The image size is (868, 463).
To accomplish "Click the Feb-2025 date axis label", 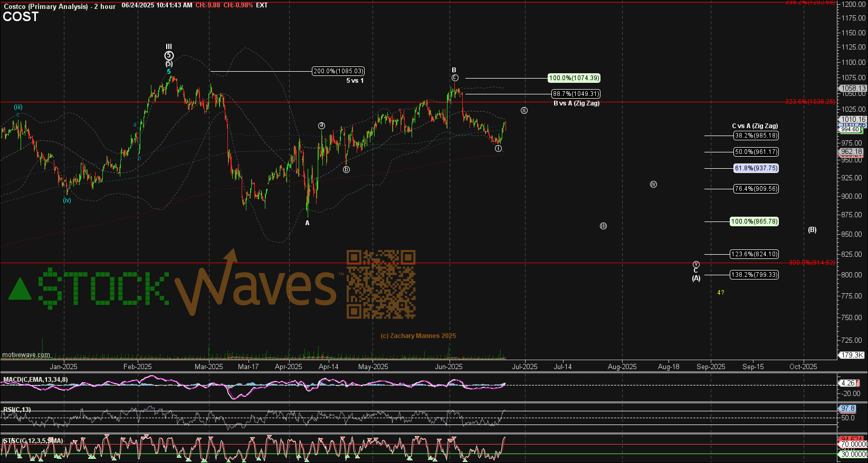I will 137,366.
